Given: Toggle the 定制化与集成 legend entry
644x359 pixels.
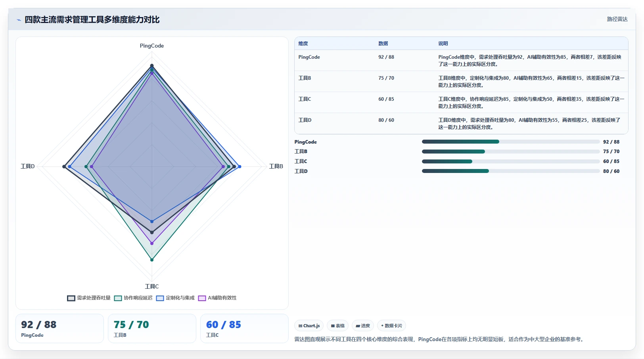Looking at the screenshot, I should coord(175,298).
